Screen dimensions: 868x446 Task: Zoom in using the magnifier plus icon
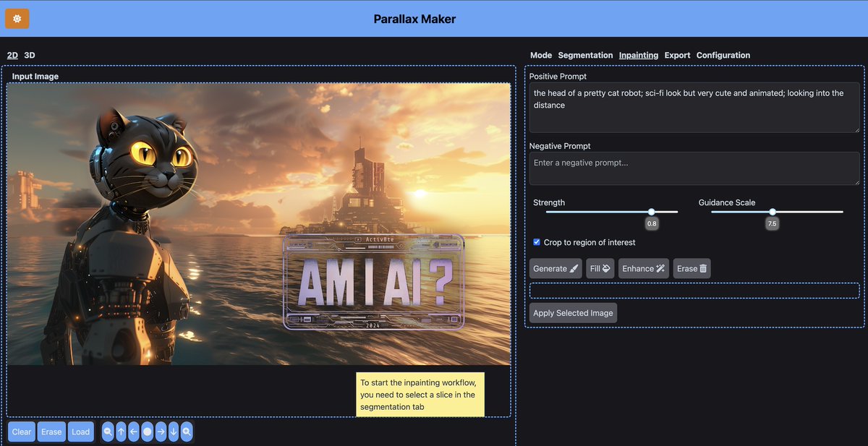(187, 432)
